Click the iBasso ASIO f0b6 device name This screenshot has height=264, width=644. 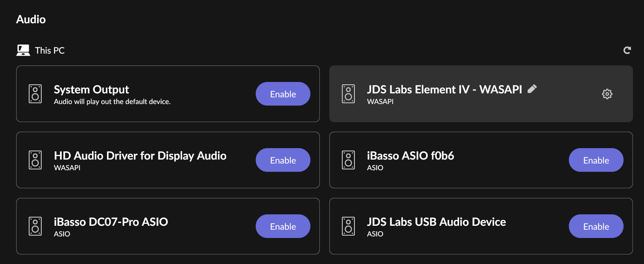tap(410, 156)
